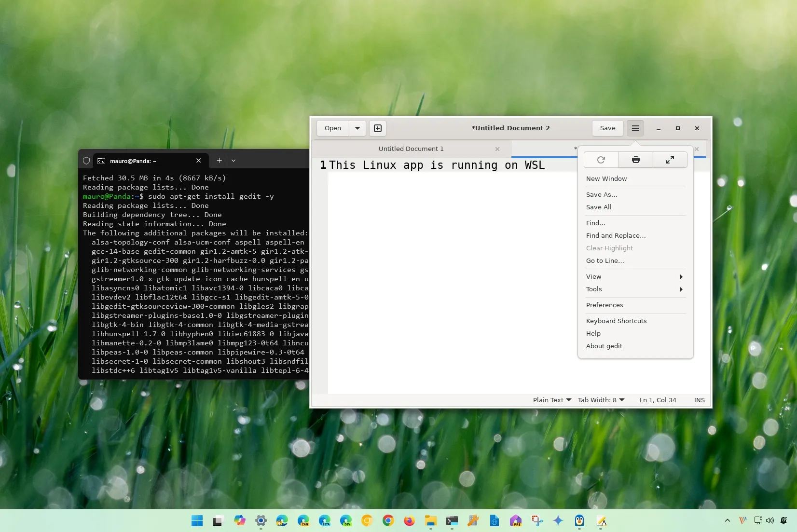Screen dimensions: 797x532
Task: Launch Copilot from the taskbar
Action: pos(239,520)
